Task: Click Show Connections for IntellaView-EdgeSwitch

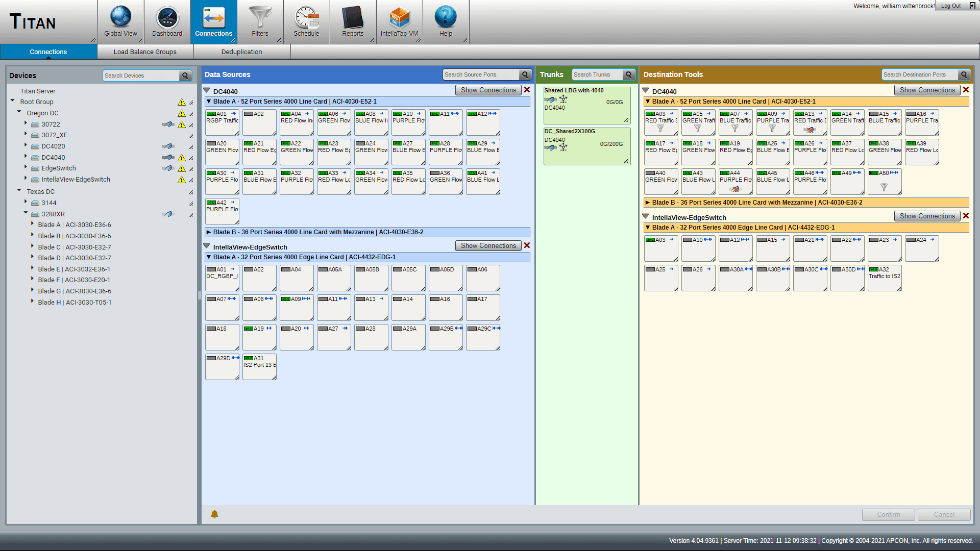Action: [487, 245]
